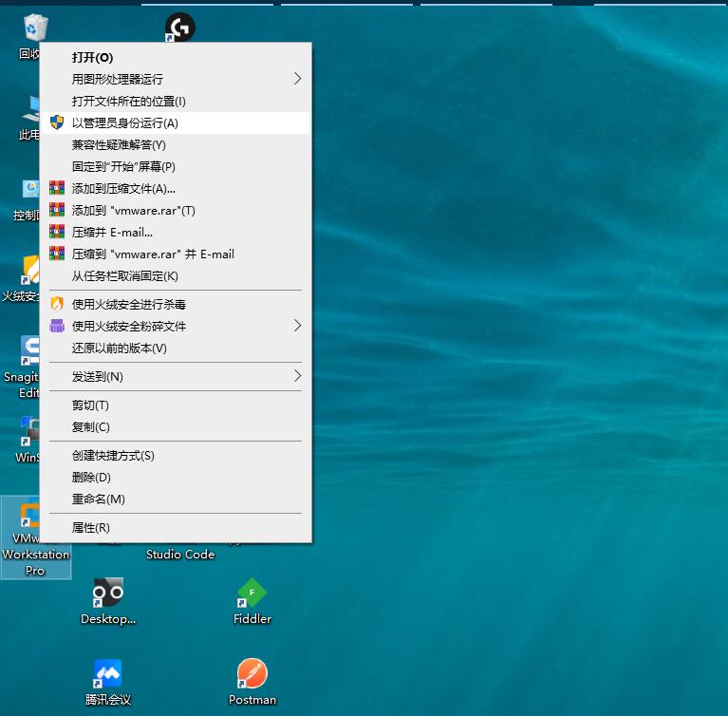Select the VMware Workstation Pro desktop icon

pos(36,537)
